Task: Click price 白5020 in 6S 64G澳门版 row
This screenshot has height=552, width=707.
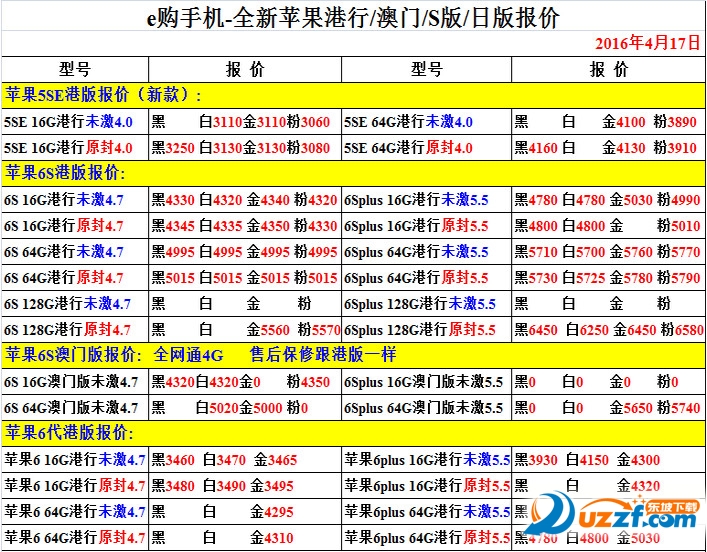Action: click(217, 408)
